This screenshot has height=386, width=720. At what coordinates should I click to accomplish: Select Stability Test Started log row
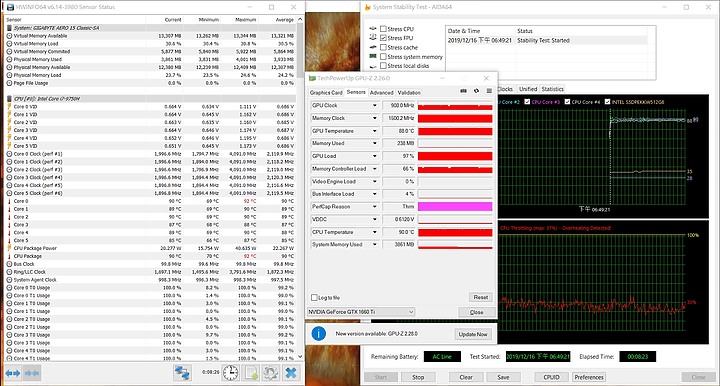coord(547,40)
